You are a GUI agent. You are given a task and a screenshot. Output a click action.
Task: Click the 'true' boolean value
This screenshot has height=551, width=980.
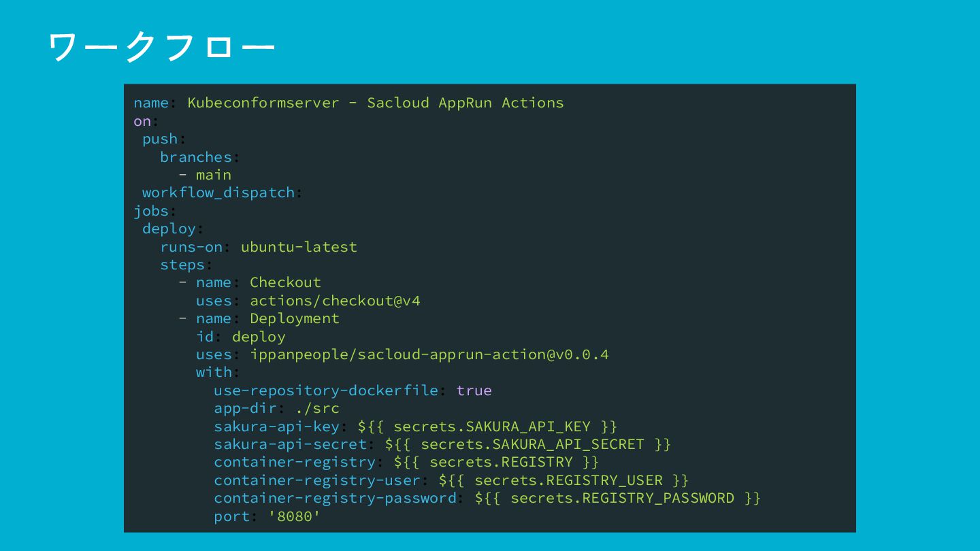coord(474,390)
